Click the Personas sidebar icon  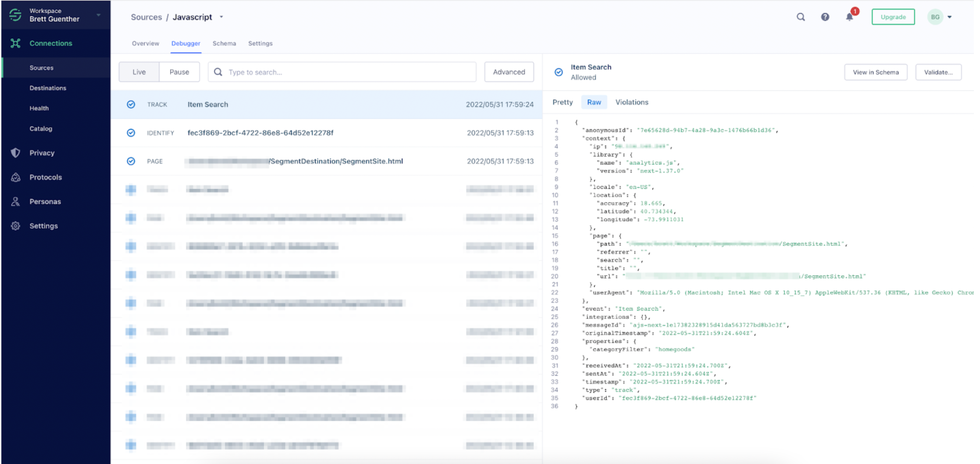[15, 201]
